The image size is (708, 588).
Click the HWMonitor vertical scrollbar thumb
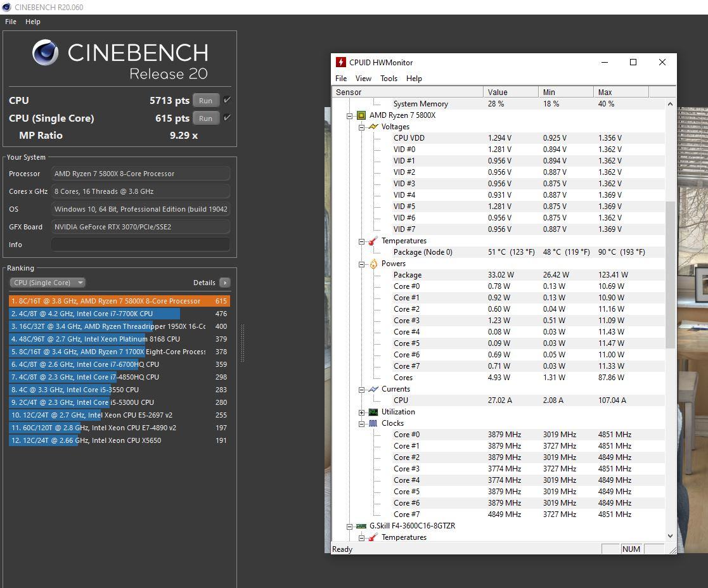670,275
